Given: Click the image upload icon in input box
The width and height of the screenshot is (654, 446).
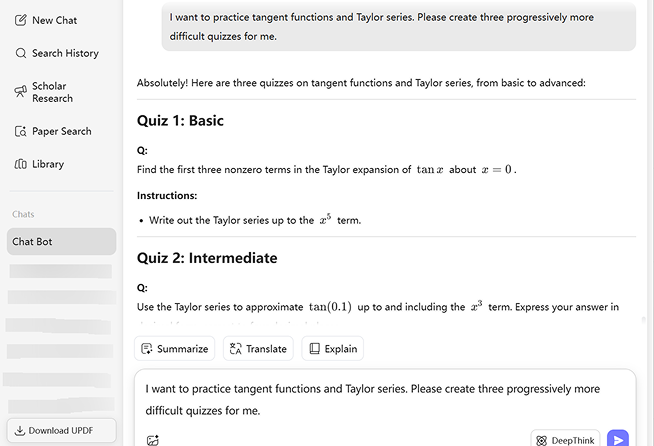Looking at the screenshot, I should (x=152, y=440).
